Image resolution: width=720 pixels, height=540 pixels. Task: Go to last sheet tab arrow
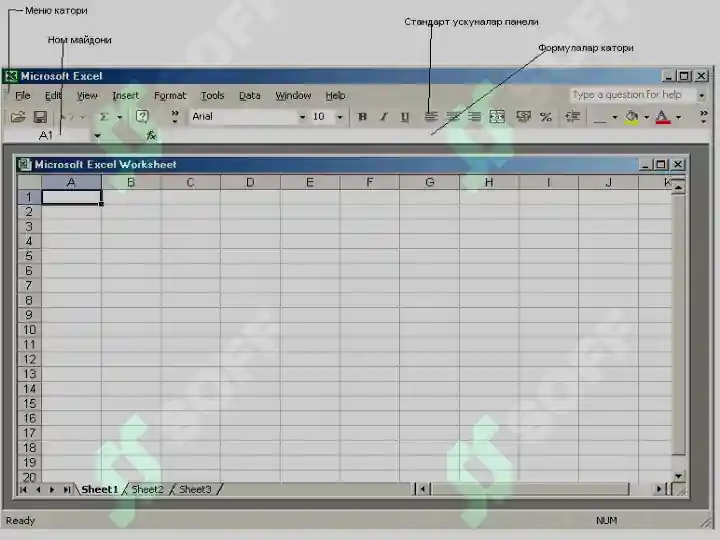[x=67, y=489]
